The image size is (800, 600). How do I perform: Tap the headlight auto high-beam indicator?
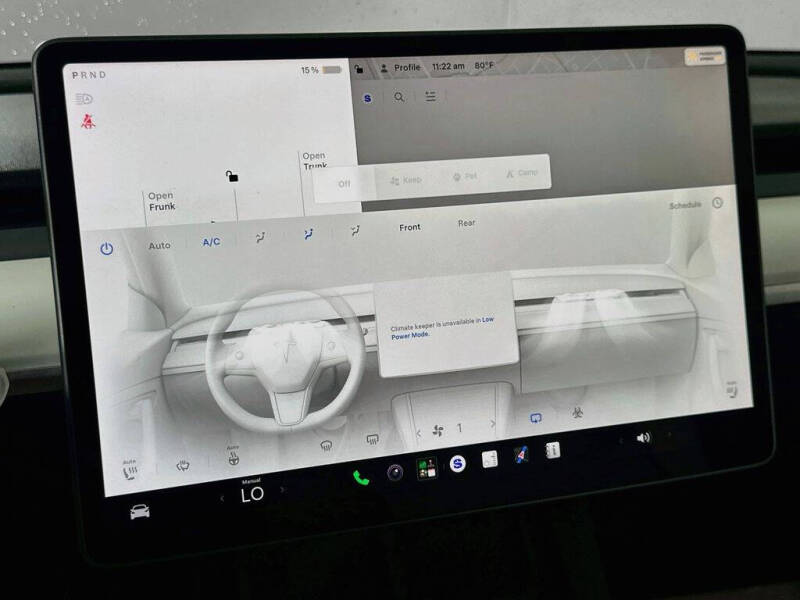pyautogui.click(x=84, y=98)
